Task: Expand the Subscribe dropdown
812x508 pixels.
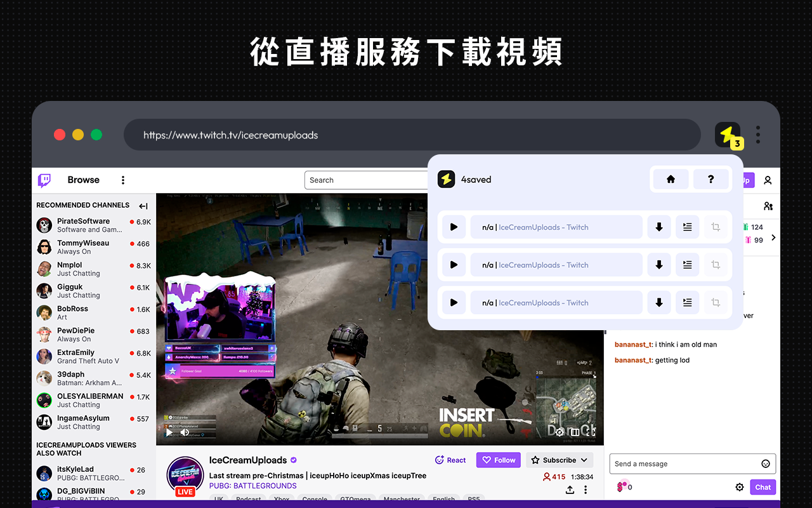Action: coord(560,460)
